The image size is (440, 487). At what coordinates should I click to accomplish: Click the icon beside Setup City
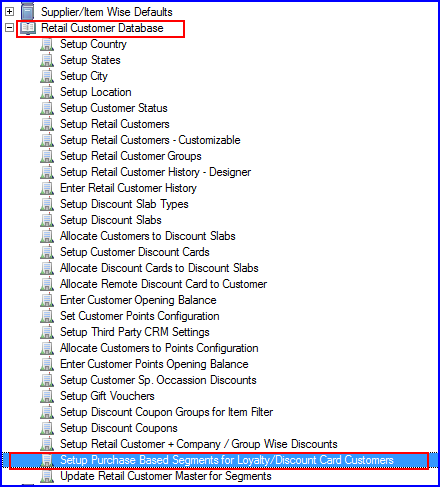point(47,76)
